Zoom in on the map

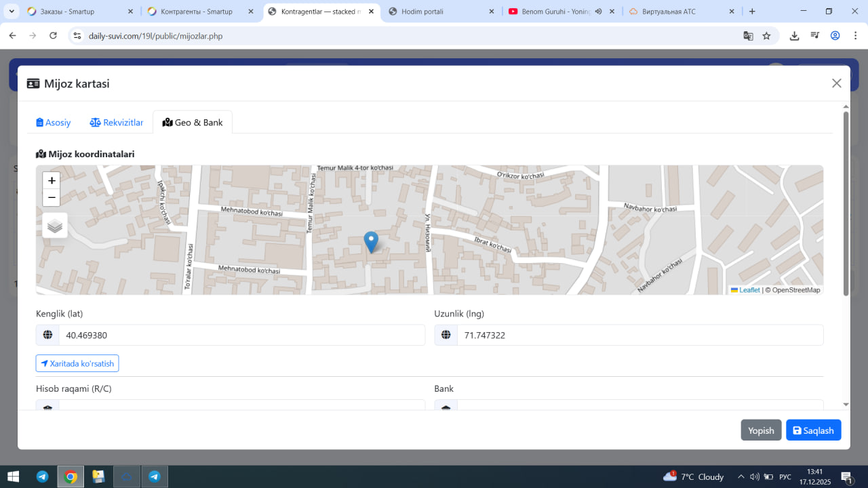pos(52,181)
